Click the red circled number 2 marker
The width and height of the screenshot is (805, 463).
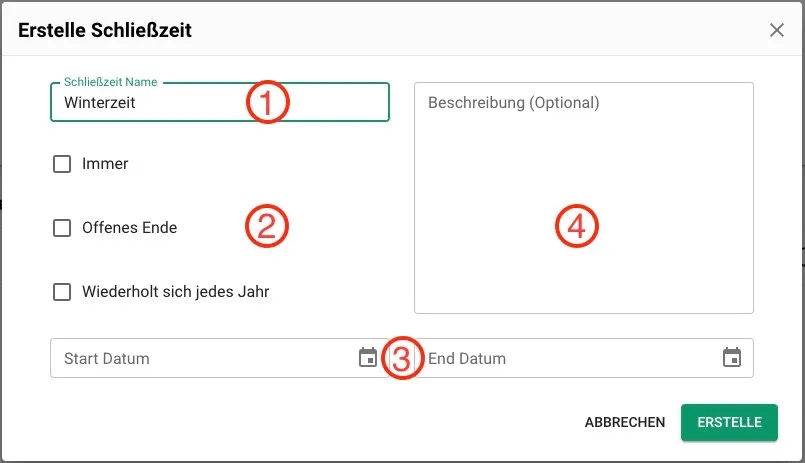[x=267, y=226]
